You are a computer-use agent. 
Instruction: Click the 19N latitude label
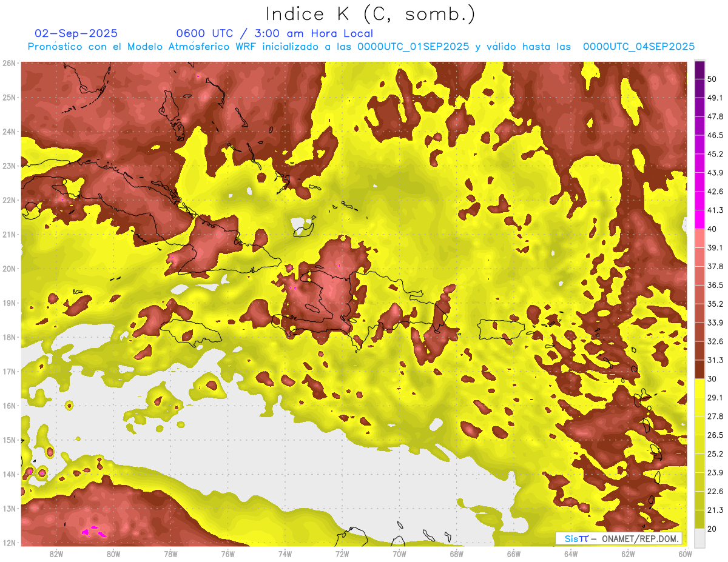pyautogui.click(x=9, y=303)
